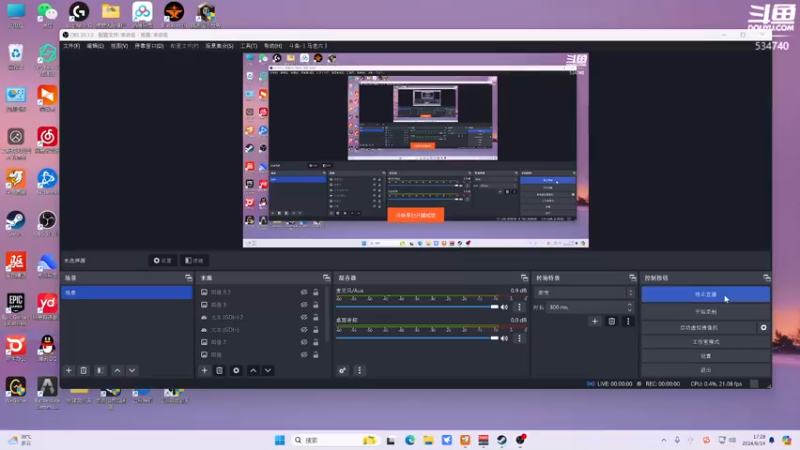Open Epic Games Launcher desktop icon
The image size is (800, 450).
(15, 309)
